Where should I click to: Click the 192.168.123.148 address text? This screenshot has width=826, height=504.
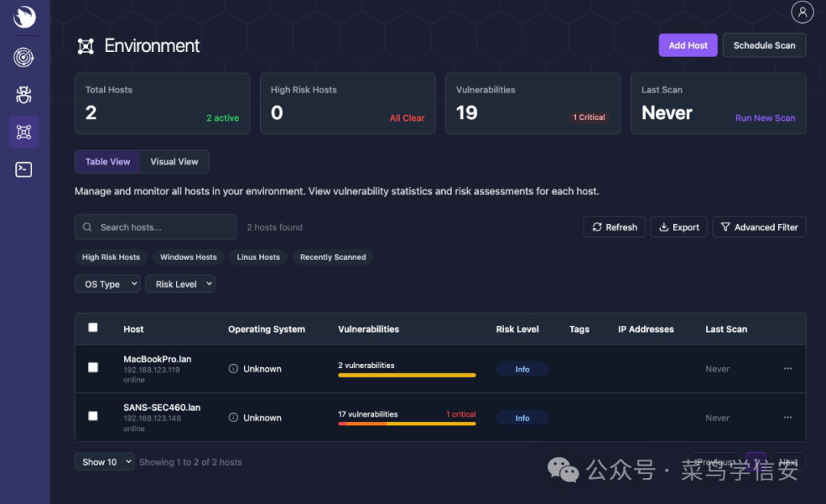(151, 418)
